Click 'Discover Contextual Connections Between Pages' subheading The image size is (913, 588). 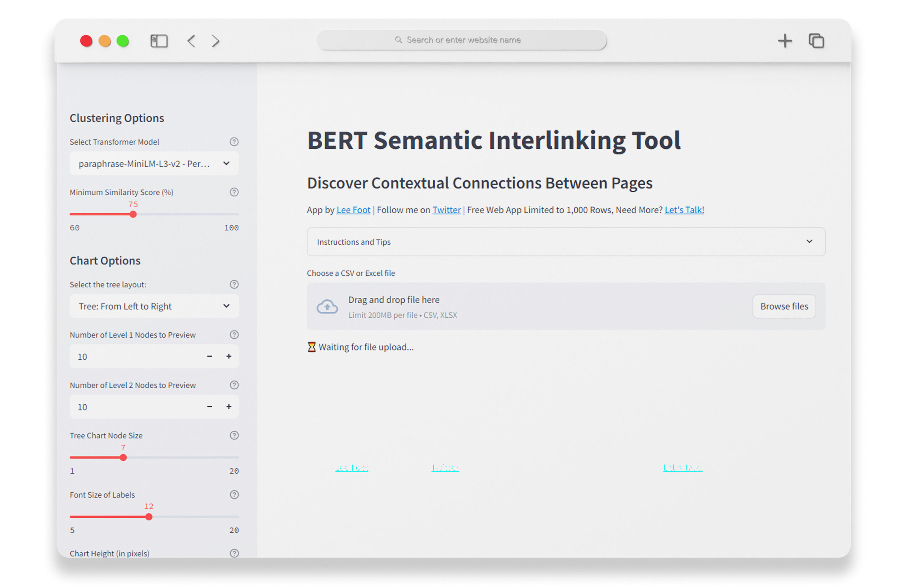[480, 183]
